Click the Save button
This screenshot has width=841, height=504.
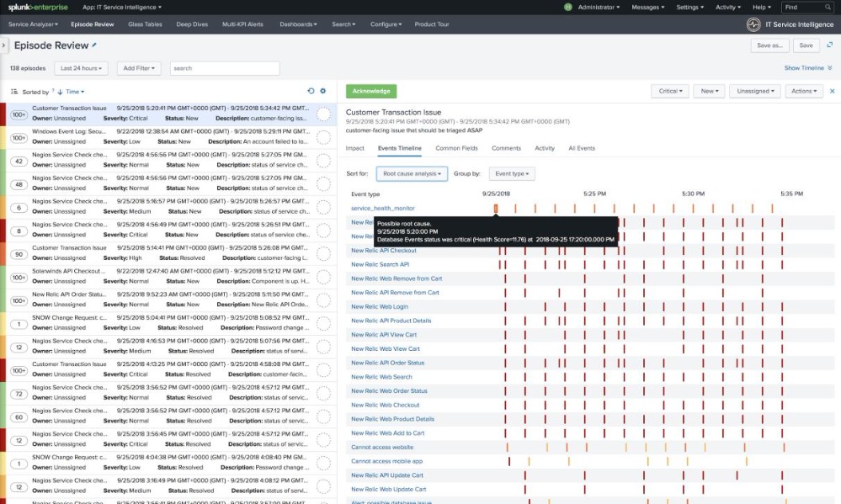(x=806, y=45)
